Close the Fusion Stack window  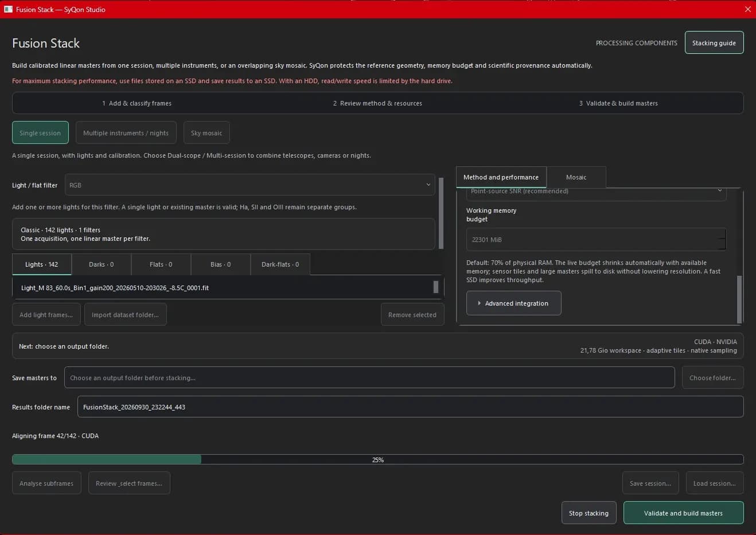747,9
